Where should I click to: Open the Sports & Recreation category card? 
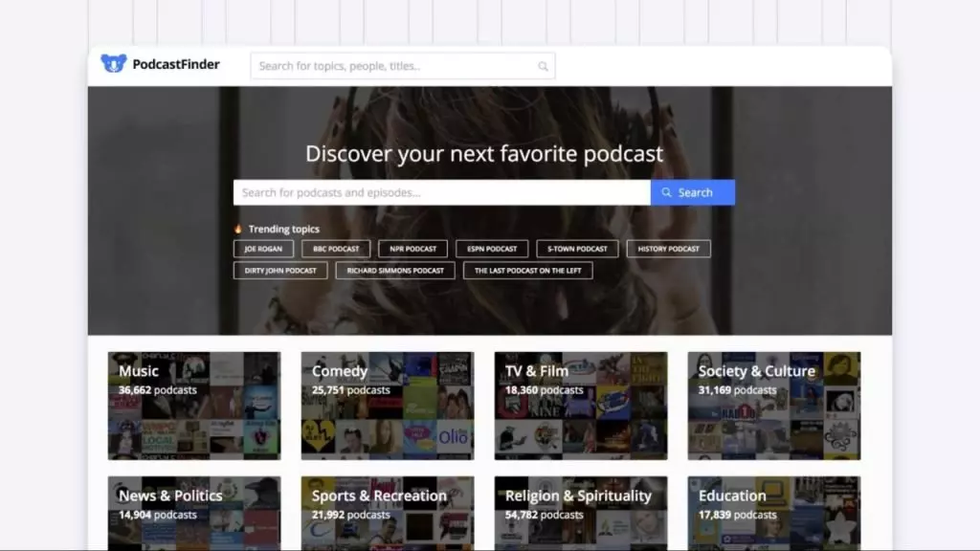[x=388, y=514]
